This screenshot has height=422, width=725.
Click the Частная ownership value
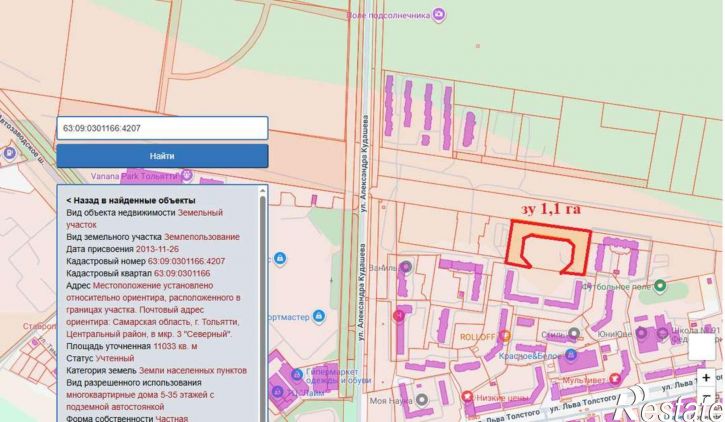click(172, 418)
